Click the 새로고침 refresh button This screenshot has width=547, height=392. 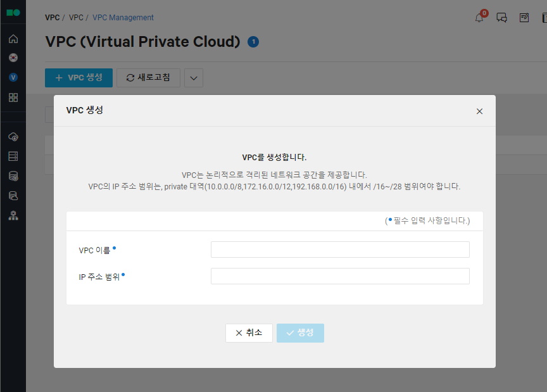148,78
